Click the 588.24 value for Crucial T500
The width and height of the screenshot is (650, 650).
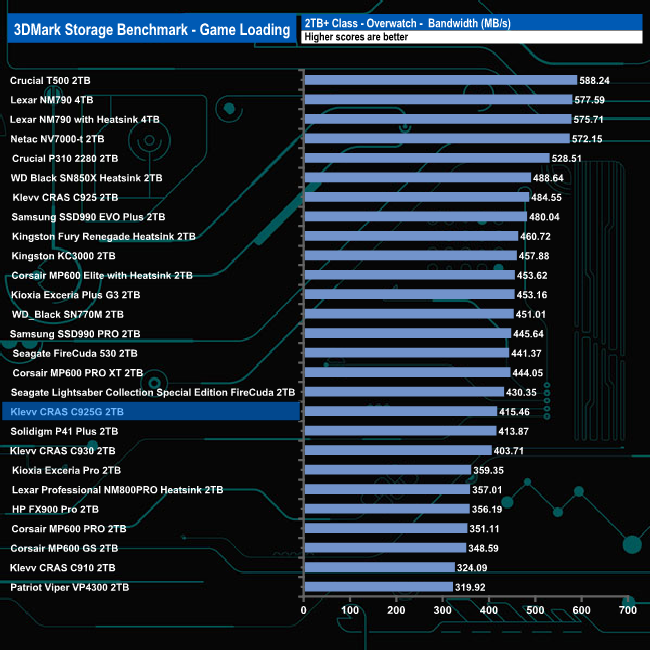[594, 80]
